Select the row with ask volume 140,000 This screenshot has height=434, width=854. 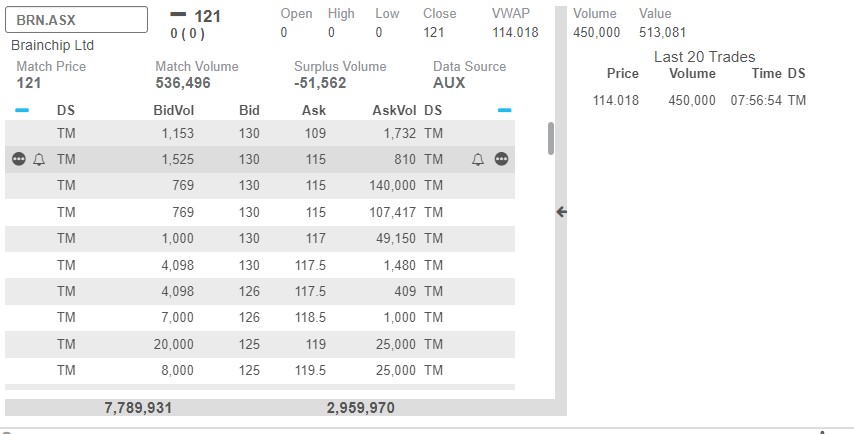(x=260, y=186)
